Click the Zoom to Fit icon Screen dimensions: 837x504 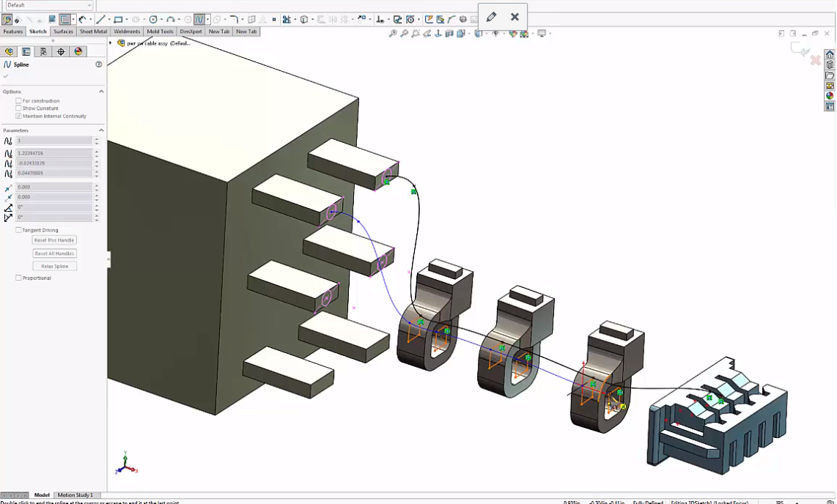pos(393,34)
